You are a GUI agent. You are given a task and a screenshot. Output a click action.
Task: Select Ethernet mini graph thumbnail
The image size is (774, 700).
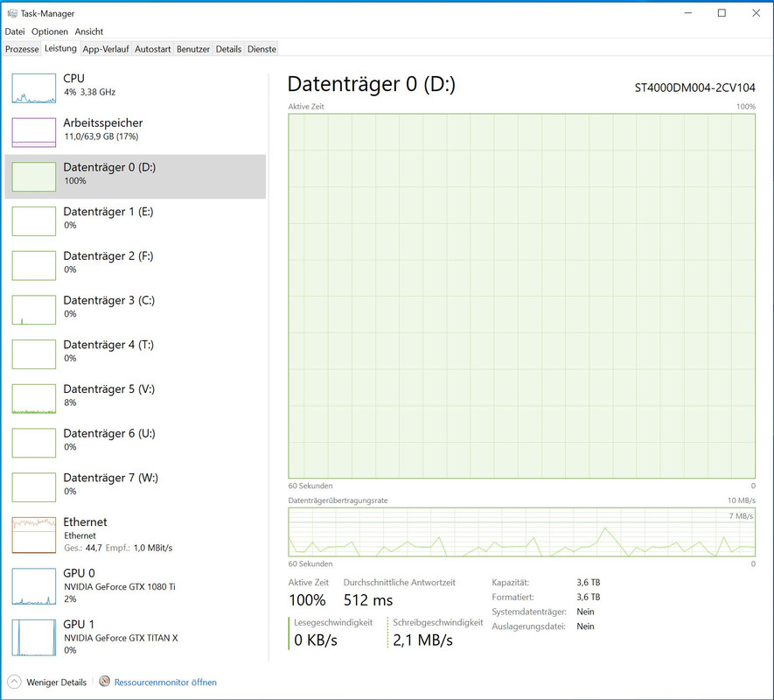(x=34, y=535)
